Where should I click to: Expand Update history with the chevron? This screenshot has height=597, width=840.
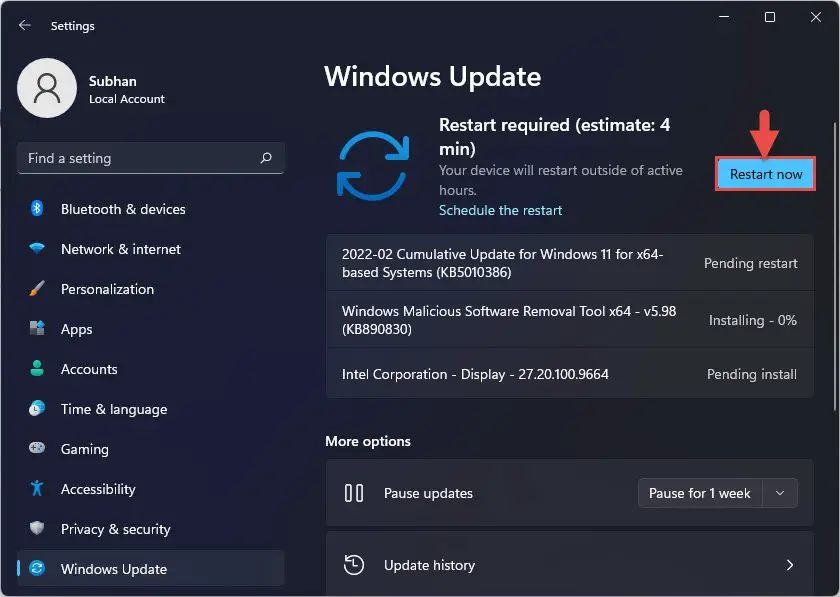pyautogui.click(x=790, y=565)
